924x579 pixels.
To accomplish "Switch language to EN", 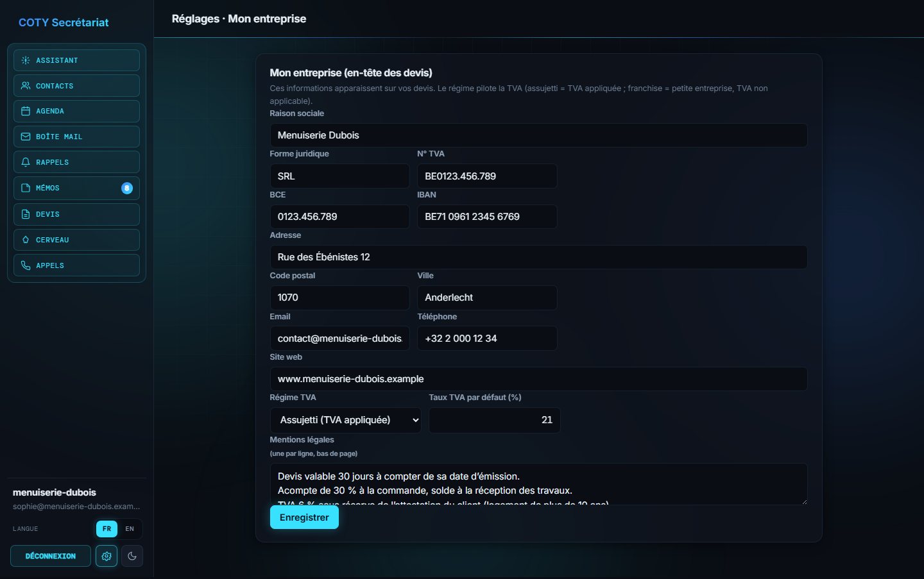I will click(130, 529).
